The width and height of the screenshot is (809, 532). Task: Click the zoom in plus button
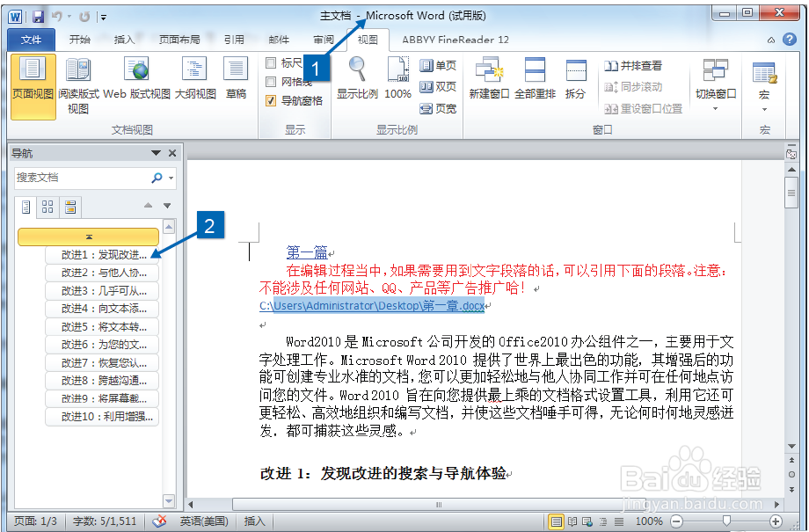775,521
